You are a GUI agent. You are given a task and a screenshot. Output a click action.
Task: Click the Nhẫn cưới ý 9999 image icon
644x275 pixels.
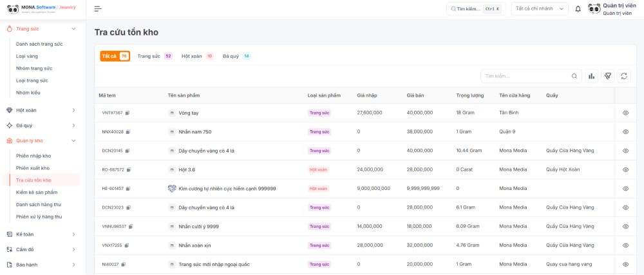click(172, 226)
